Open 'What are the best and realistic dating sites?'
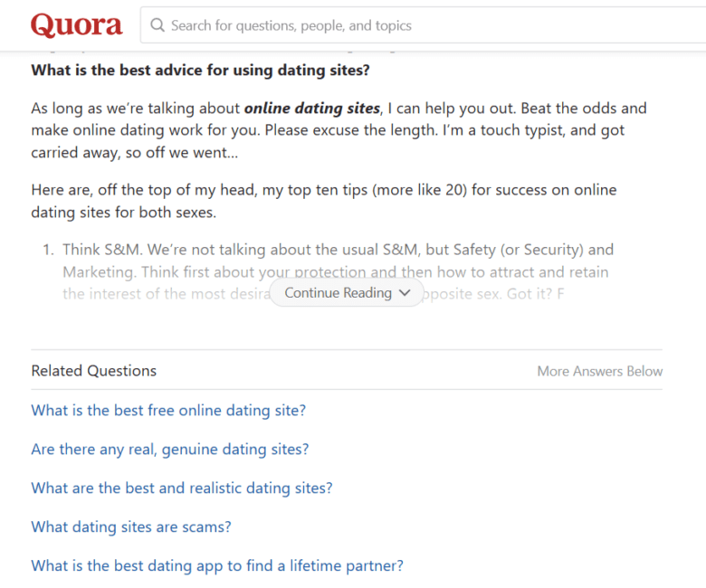Image resolution: width=706 pixels, height=588 pixels. pyautogui.click(x=182, y=488)
